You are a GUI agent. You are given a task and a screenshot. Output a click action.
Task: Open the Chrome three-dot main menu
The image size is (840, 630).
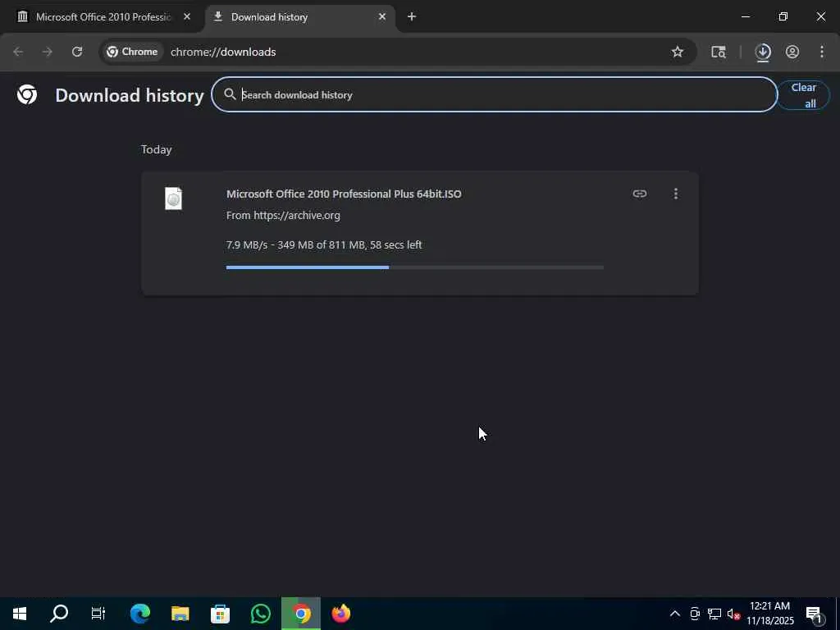coord(822,52)
